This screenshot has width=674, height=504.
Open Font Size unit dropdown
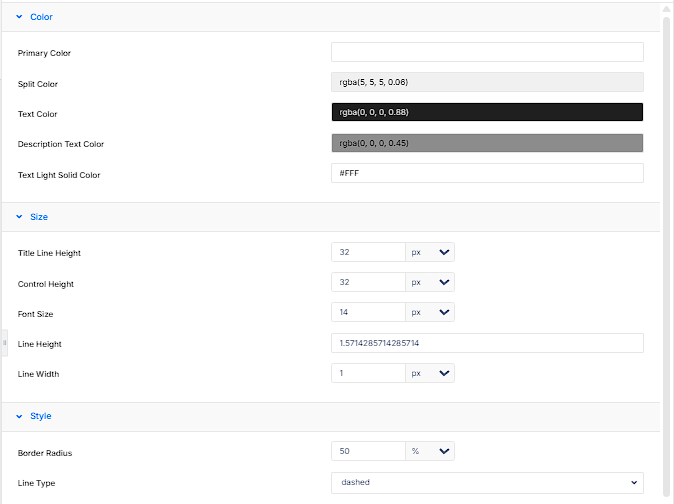click(430, 312)
